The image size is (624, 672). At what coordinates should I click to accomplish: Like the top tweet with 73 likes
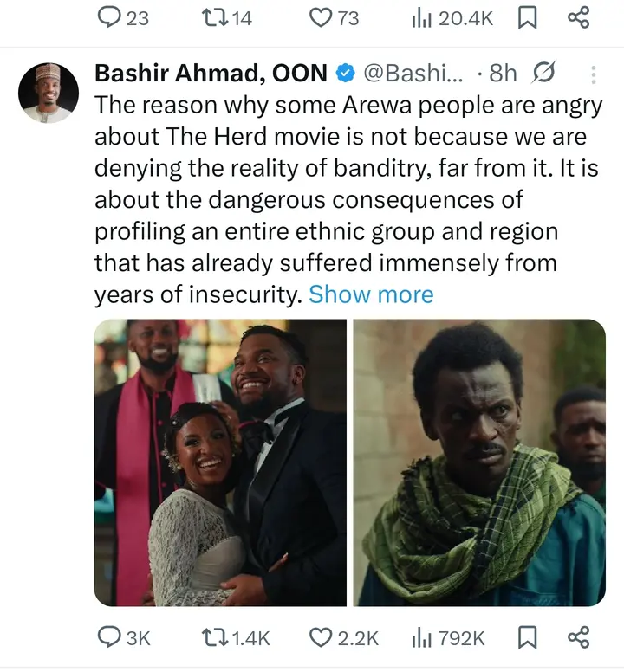[x=322, y=17]
